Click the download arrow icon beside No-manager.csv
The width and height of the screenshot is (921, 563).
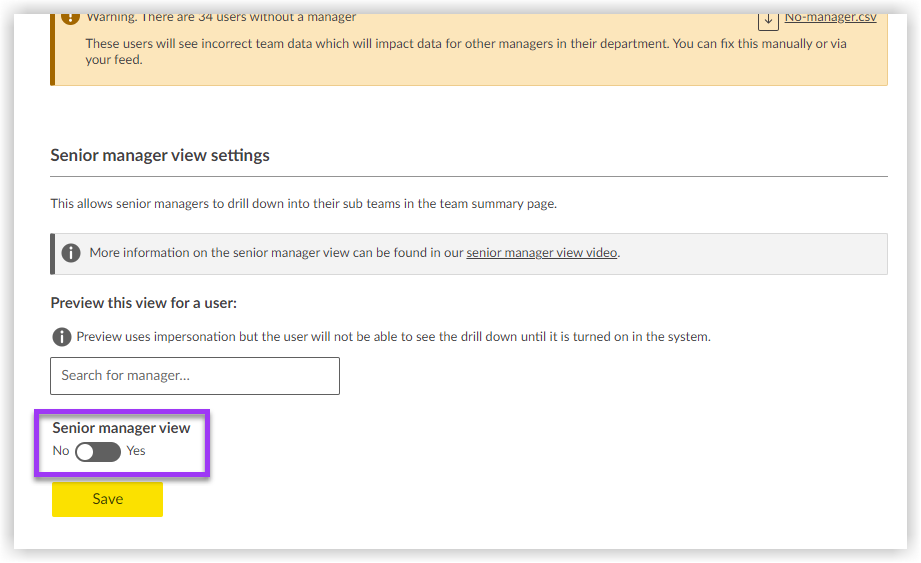click(x=768, y=18)
